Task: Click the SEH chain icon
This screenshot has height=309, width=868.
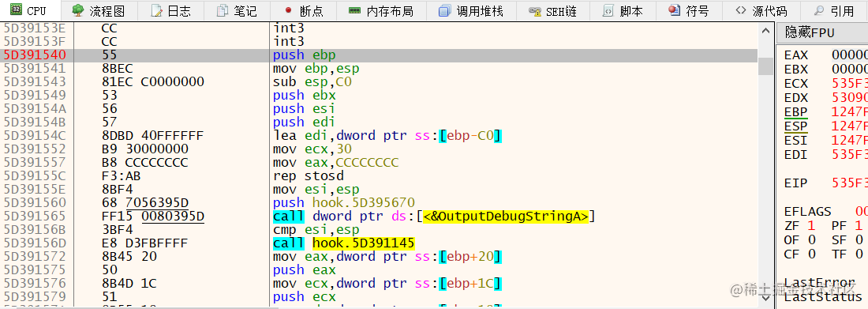Action: [535, 10]
